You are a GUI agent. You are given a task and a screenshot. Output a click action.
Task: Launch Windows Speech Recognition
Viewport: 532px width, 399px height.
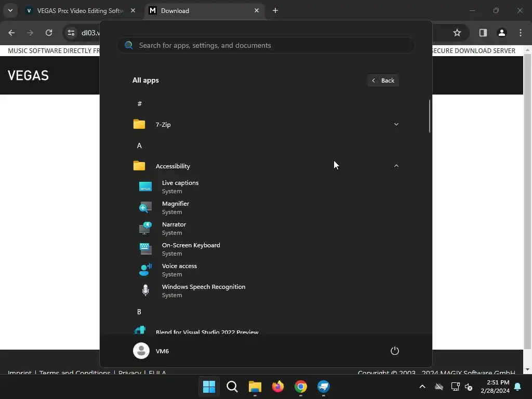[265, 291]
